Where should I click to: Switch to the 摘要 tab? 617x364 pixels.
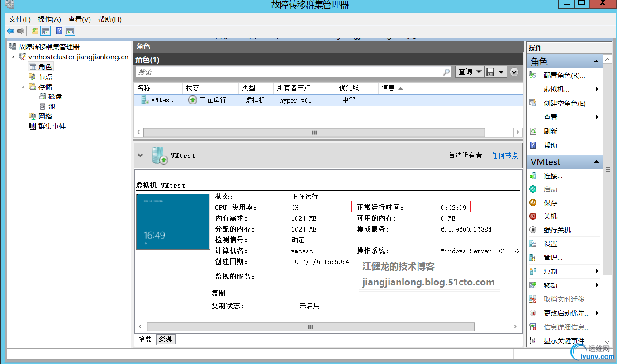tap(145, 339)
